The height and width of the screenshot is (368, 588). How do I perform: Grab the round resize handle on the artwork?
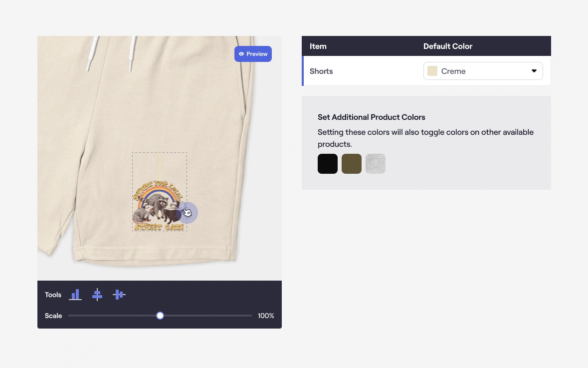[x=188, y=213]
